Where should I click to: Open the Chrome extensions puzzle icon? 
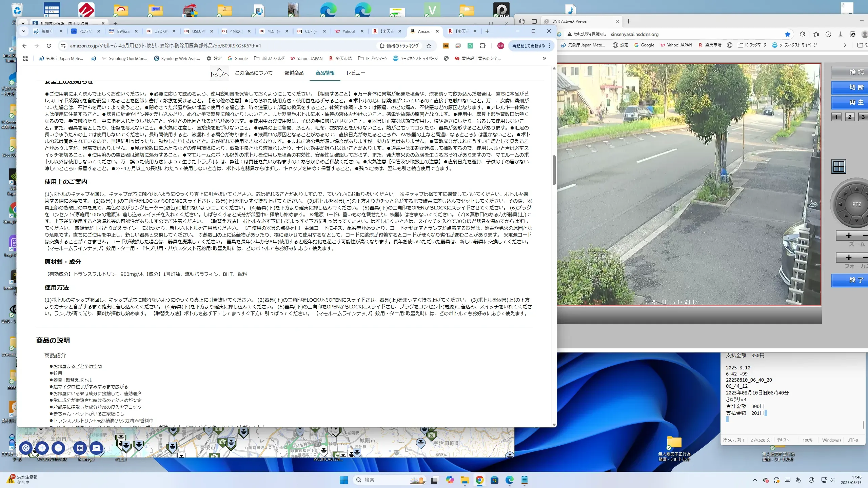[x=482, y=46]
